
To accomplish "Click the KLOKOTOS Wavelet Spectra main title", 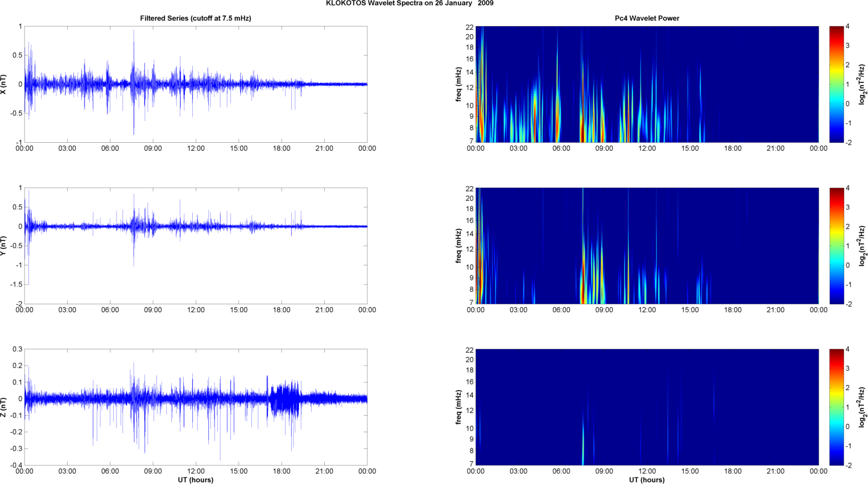I will (410, 3).
